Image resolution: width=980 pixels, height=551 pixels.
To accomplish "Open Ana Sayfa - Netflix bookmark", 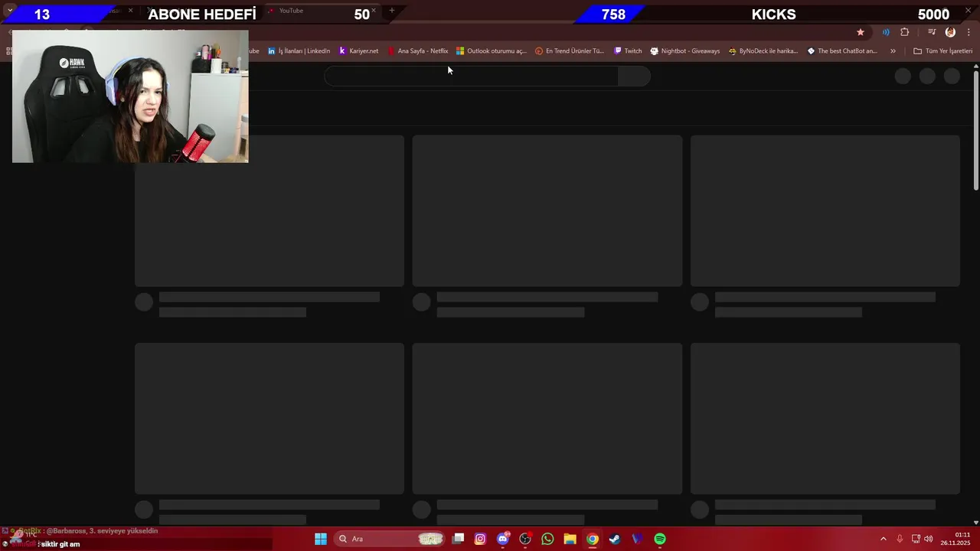I will (418, 51).
